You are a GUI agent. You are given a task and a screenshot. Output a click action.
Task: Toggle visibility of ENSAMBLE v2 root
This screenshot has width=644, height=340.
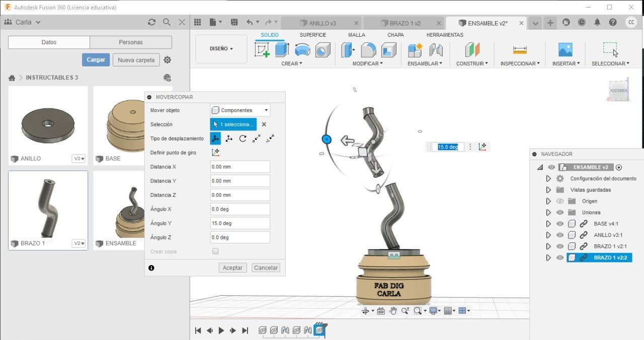coord(551,167)
